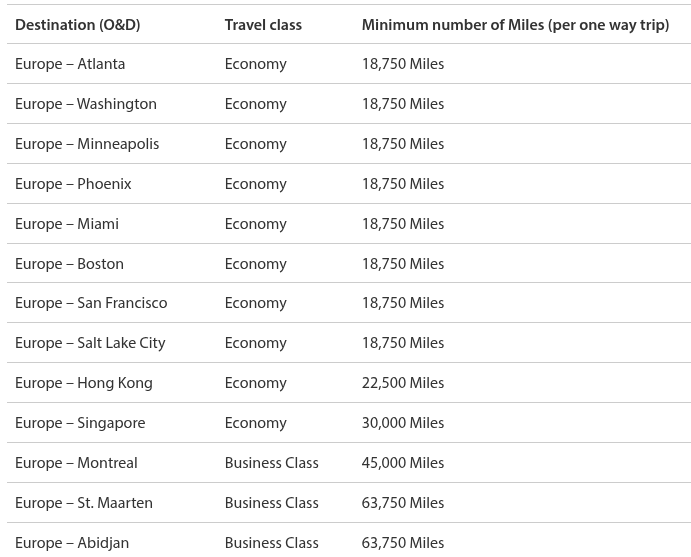The width and height of the screenshot is (691, 557).
Task: Select the Europe – St. Maarten cell
Action: pos(84,503)
